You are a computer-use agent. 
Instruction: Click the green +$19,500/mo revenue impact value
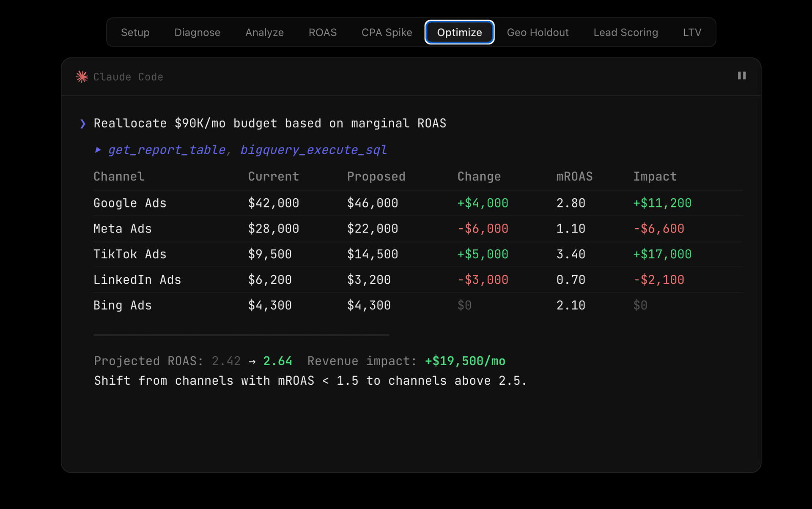(465, 361)
